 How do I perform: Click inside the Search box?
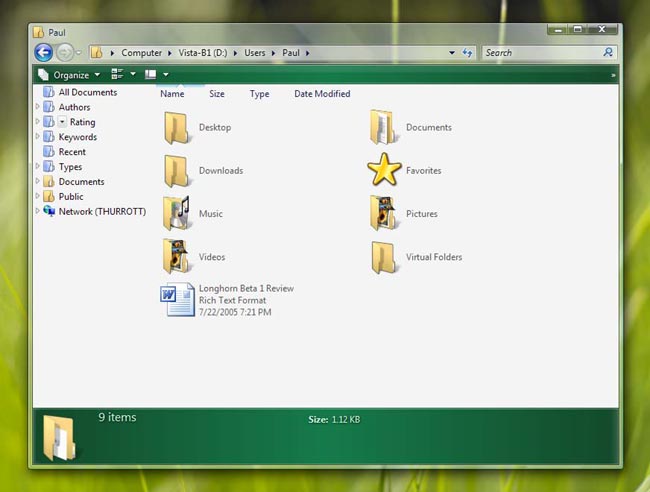coord(540,53)
